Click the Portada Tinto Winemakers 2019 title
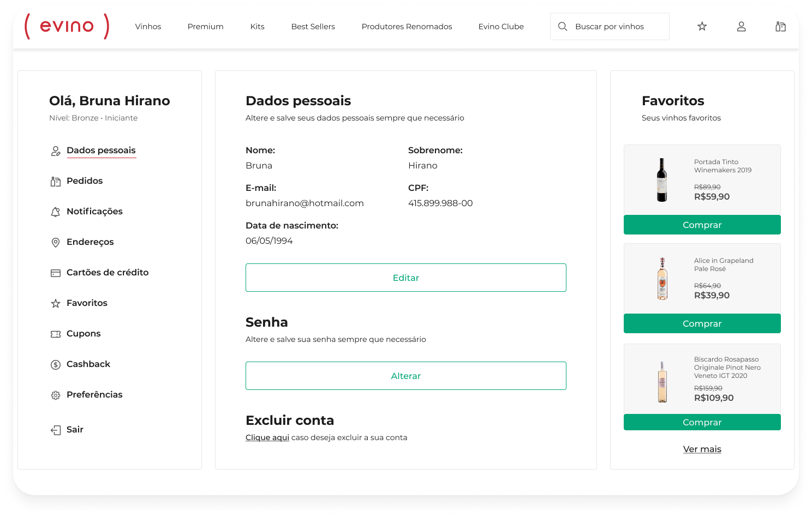The width and height of the screenshot is (812, 517). [723, 166]
